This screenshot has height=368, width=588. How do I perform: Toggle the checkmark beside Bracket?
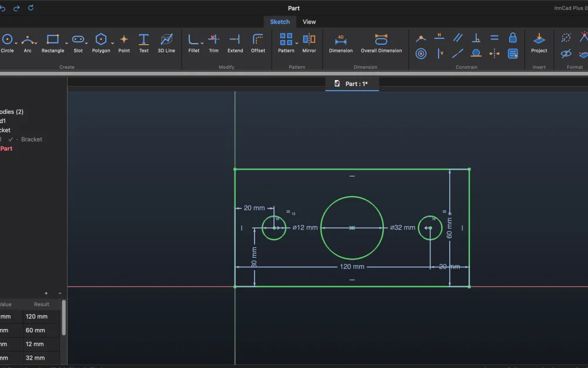(11, 140)
